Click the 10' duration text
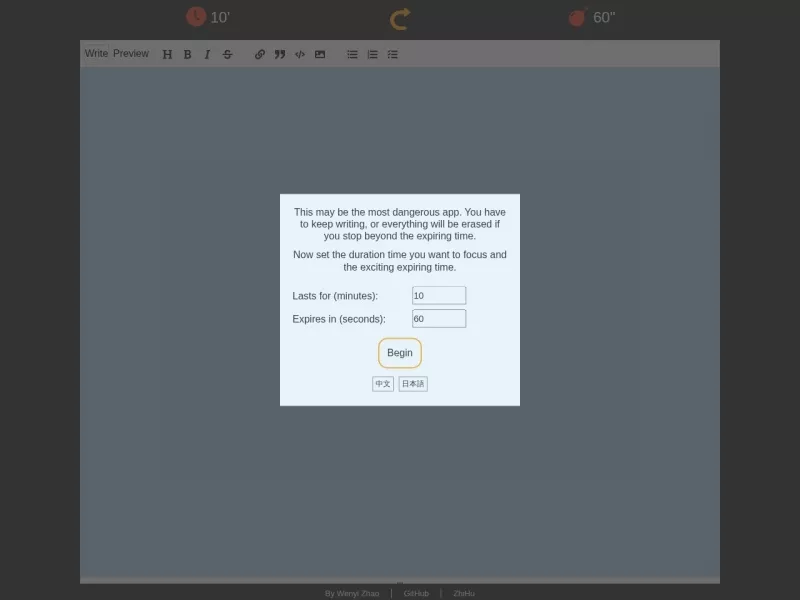This screenshot has height=600, width=800. click(x=220, y=18)
